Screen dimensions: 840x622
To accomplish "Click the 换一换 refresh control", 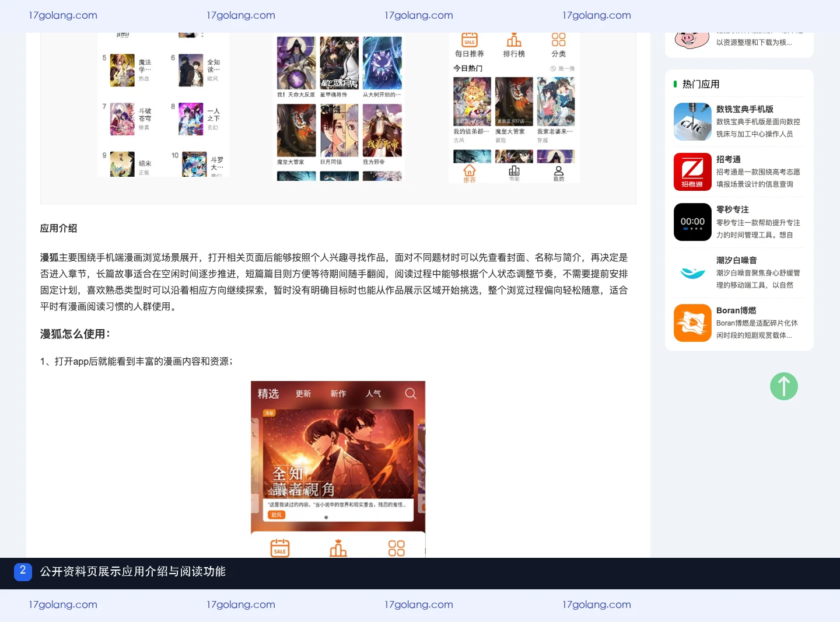I will coord(562,68).
